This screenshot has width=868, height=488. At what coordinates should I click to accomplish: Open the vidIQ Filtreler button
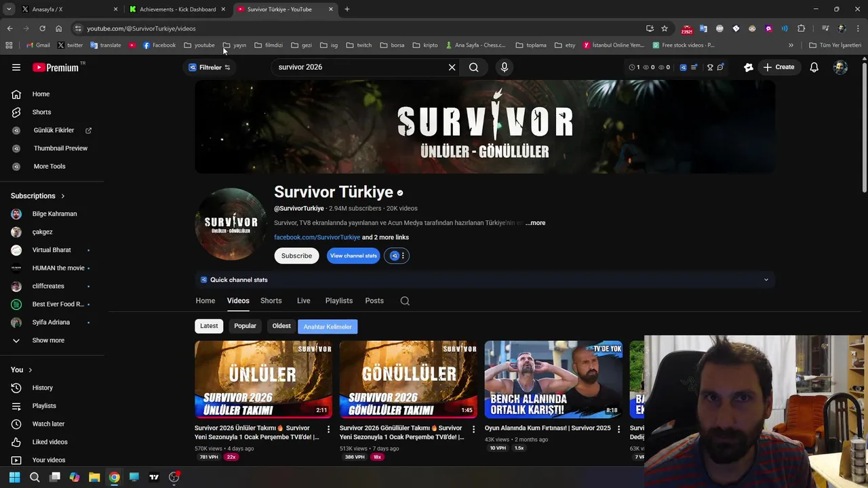pyautogui.click(x=210, y=67)
